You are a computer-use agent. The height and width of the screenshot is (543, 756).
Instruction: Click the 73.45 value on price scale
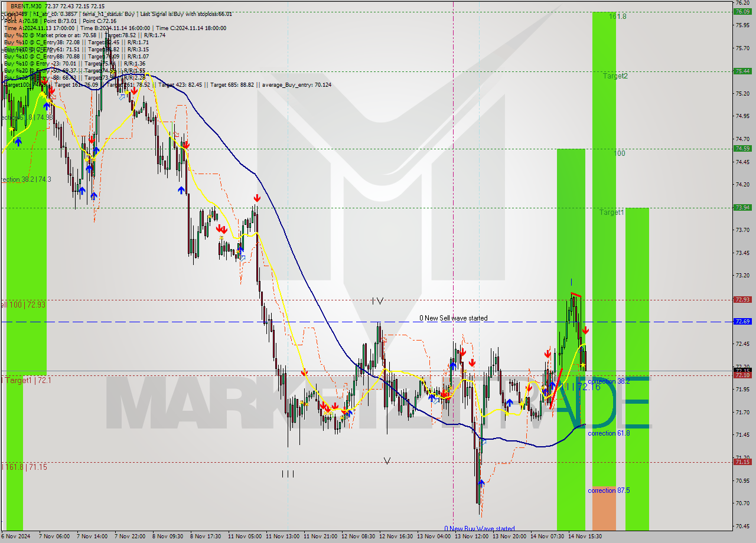[742, 253]
